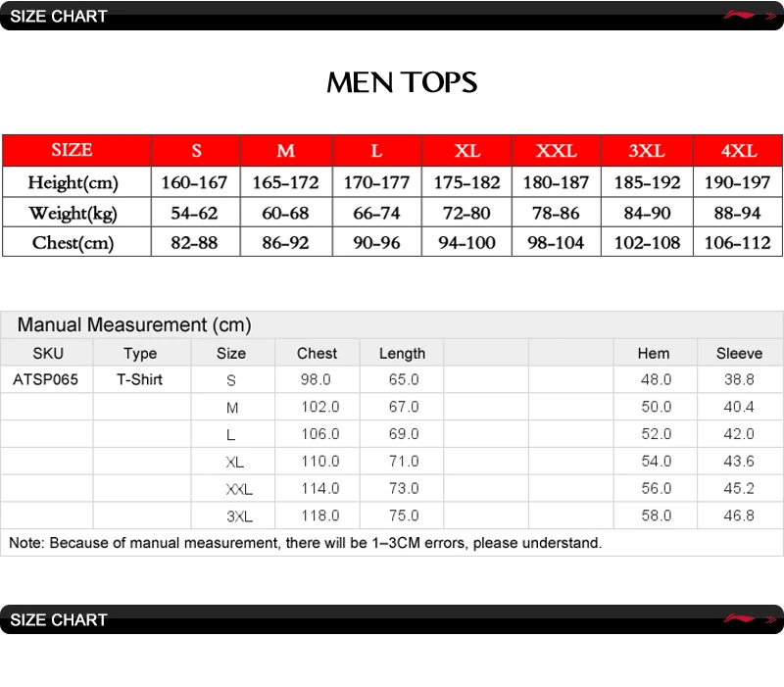The height and width of the screenshot is (687, 784).
Task: Click chest range 90-96
Action: click(376, 242)
